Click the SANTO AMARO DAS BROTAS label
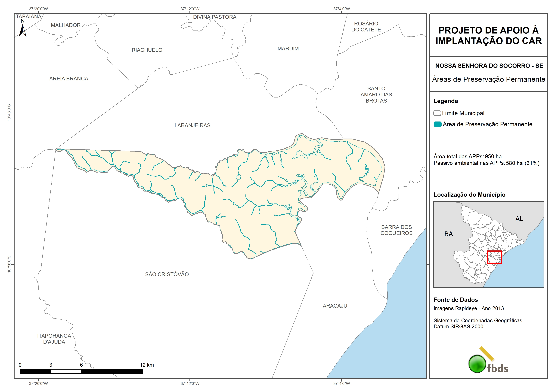555x392 pixels. [x=376, y=95]
